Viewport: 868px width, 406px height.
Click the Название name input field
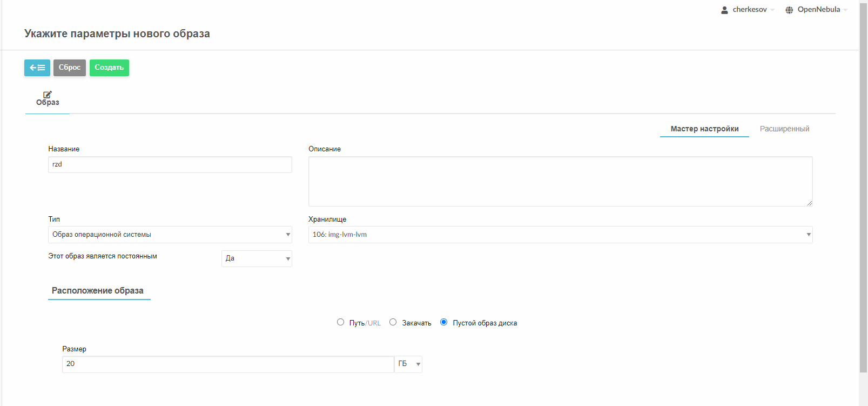pyautogui.click(x=170, y=164)
